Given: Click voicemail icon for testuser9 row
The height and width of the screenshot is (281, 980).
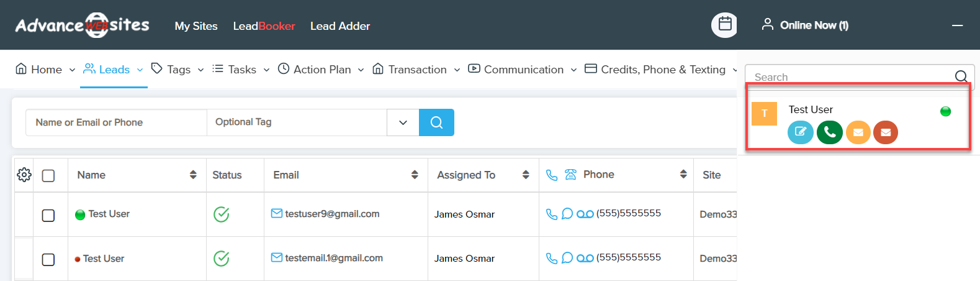Looking at the screenshot, I should (585, 214).
